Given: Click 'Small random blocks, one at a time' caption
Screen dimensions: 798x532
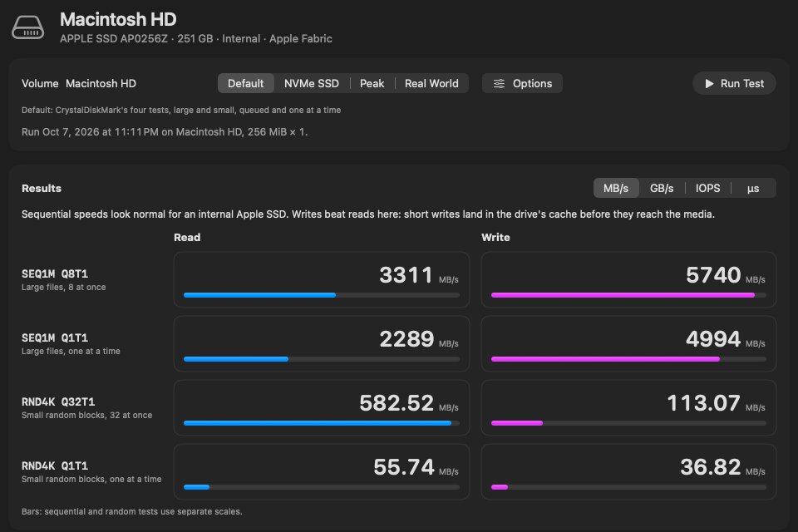Looking at the screenshot, I should 91,479.
